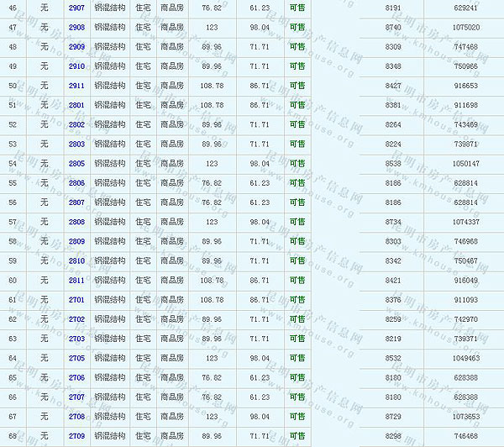This screenshot has height=447, width=504.
Task: Click room number 2801
Action: pos(76,105)
